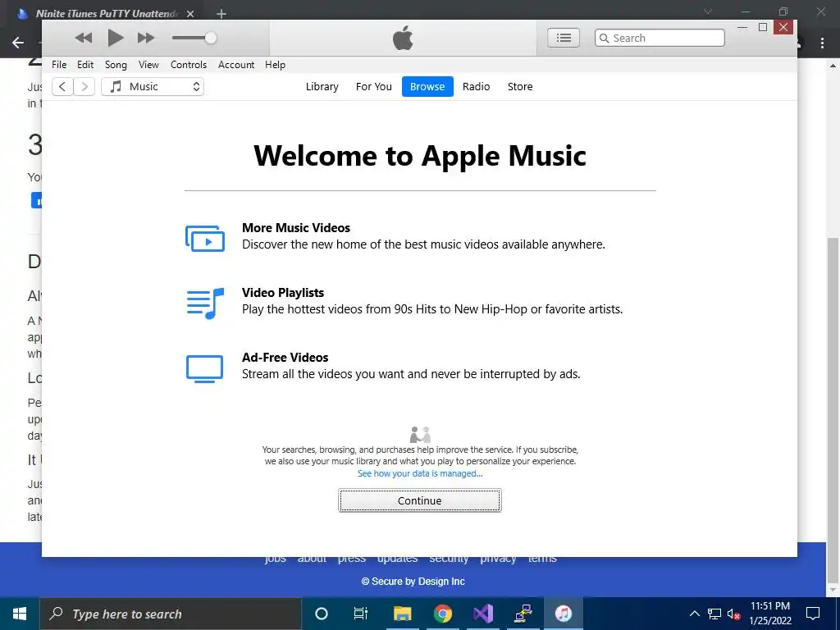Click the iTunes rewind button
Screen dimensions: 840x630
tap(84, 38)
